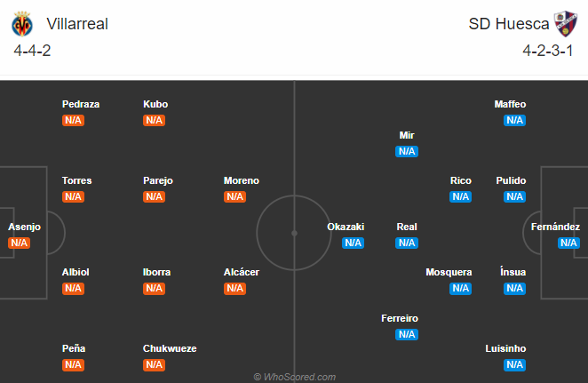Click the Huesca 4-2-3-1 formation text
The width and height of the screenshot is (588, 383).
(548, 51)
